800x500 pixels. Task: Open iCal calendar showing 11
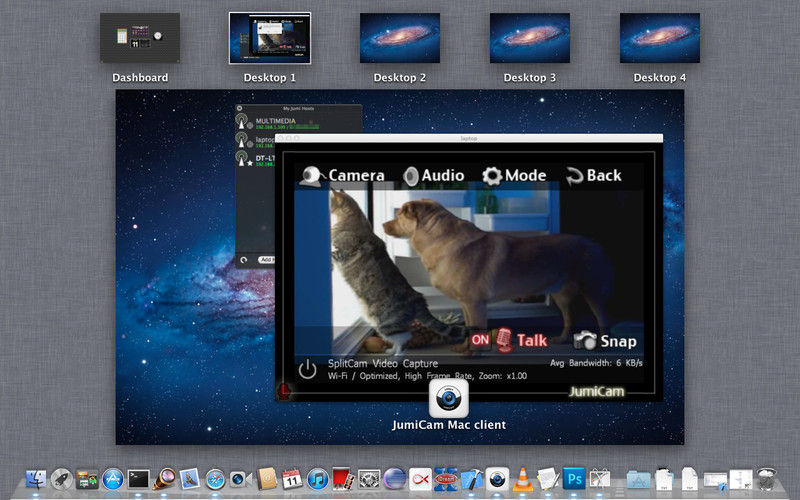[x=292, y=480]
